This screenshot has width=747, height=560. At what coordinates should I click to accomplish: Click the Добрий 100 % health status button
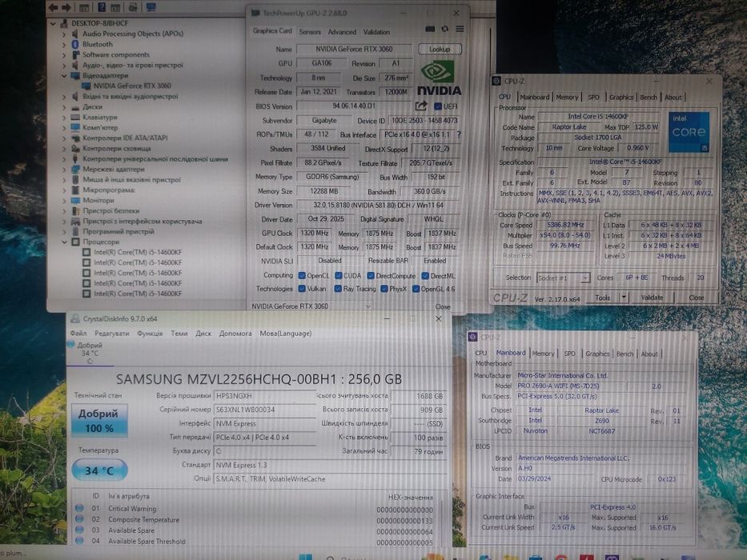[99, 421]
